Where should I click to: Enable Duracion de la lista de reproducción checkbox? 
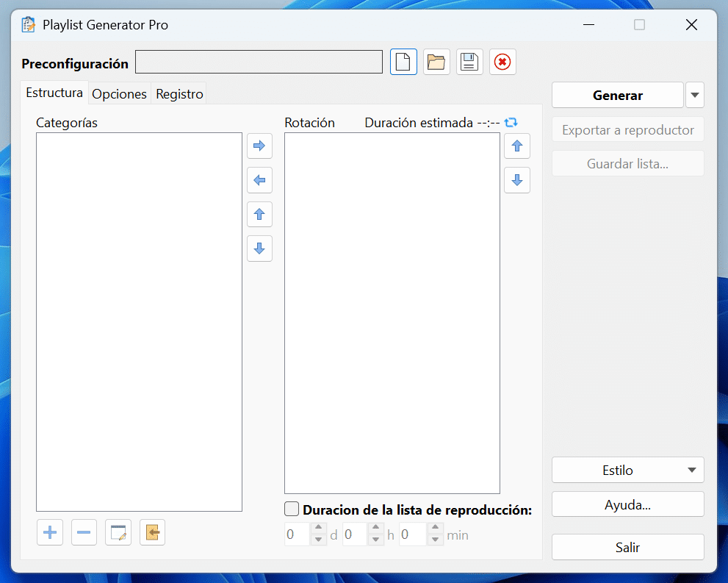(292, 509)
